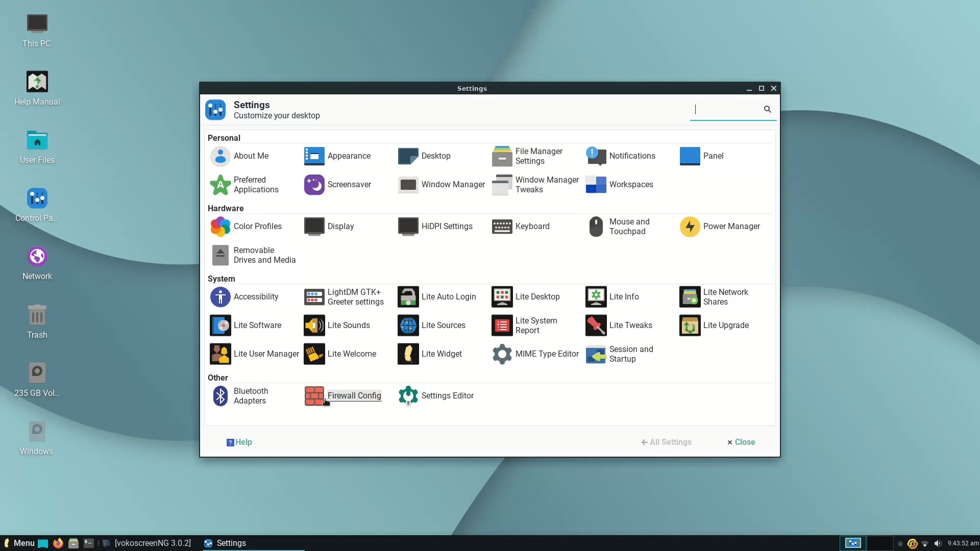Open Notifications settings

coord(621,156)
